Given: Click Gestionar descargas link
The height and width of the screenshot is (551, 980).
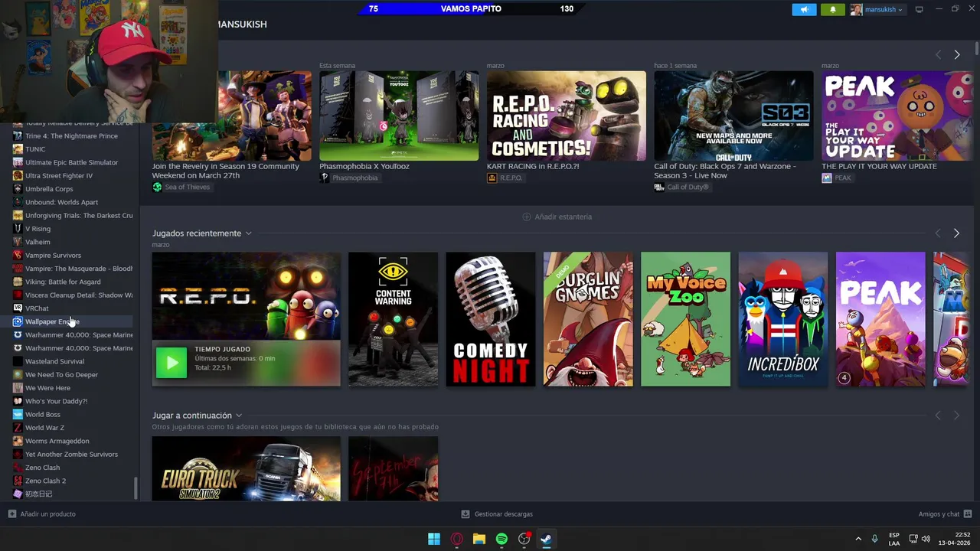Looking at the screenshot, I should (503, 514).
